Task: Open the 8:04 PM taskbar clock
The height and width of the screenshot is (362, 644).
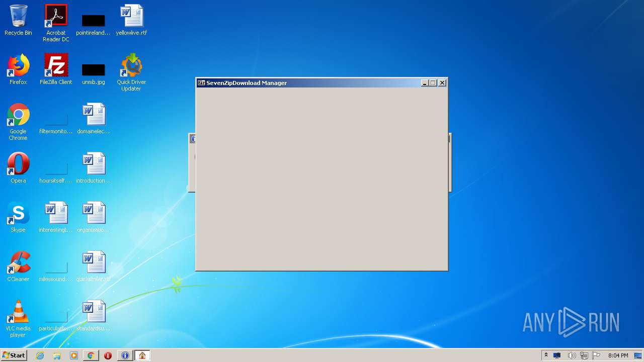Action: point(618,355)
